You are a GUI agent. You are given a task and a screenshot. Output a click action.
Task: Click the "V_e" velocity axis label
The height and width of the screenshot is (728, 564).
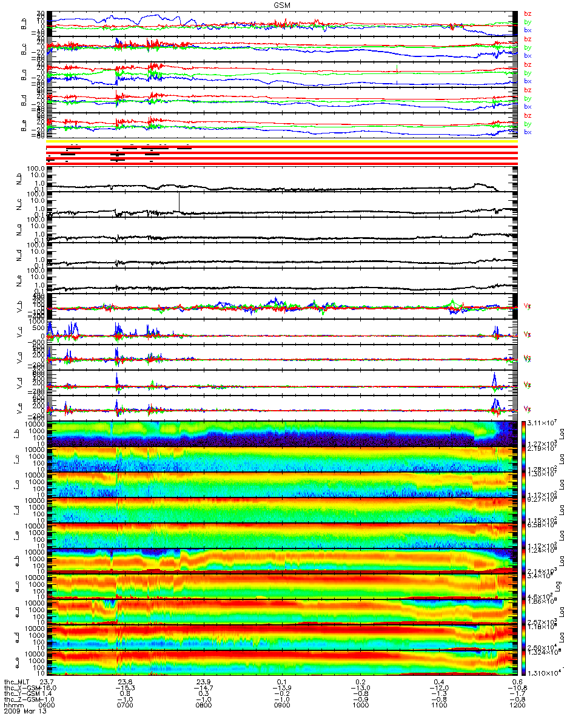coord(19,409)
